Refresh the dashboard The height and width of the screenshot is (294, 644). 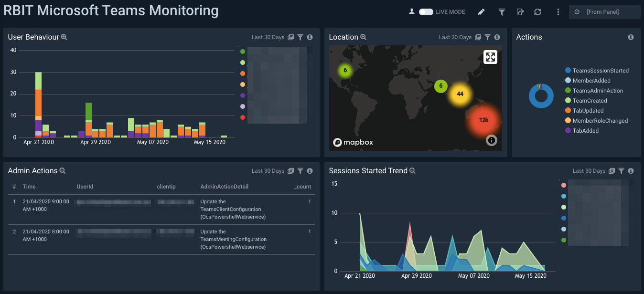point(537,12)
